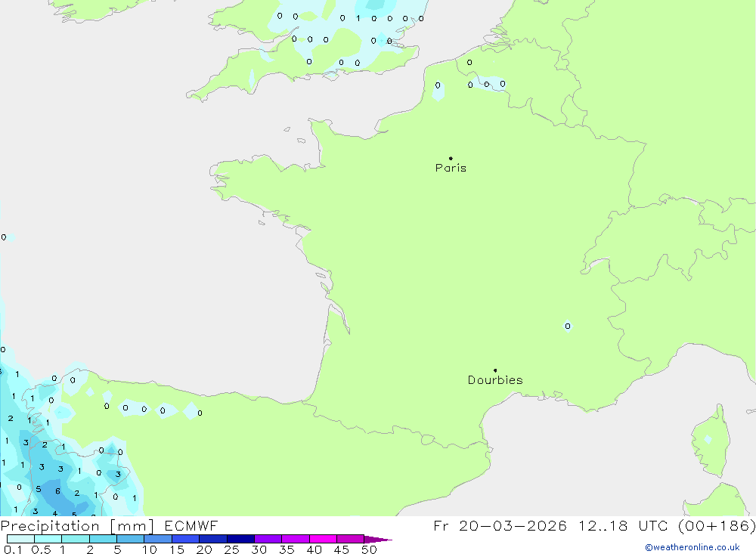Select the Dourbies map label
This screenshot has height=554, width=756.
pos(495,380)
